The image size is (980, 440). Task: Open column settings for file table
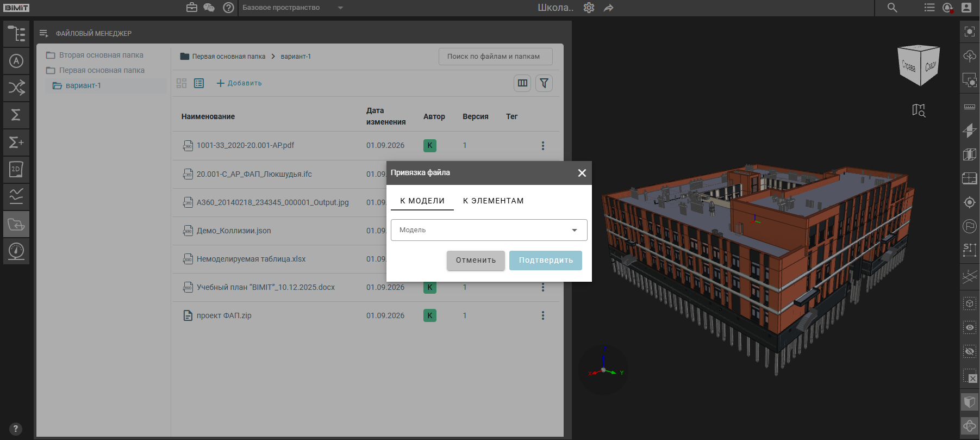pos(522,83)
